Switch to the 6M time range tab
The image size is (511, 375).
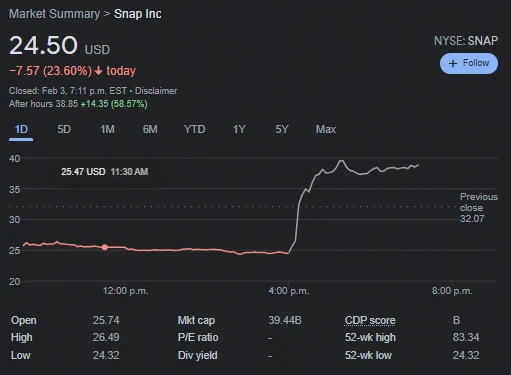tap(150, 129)
